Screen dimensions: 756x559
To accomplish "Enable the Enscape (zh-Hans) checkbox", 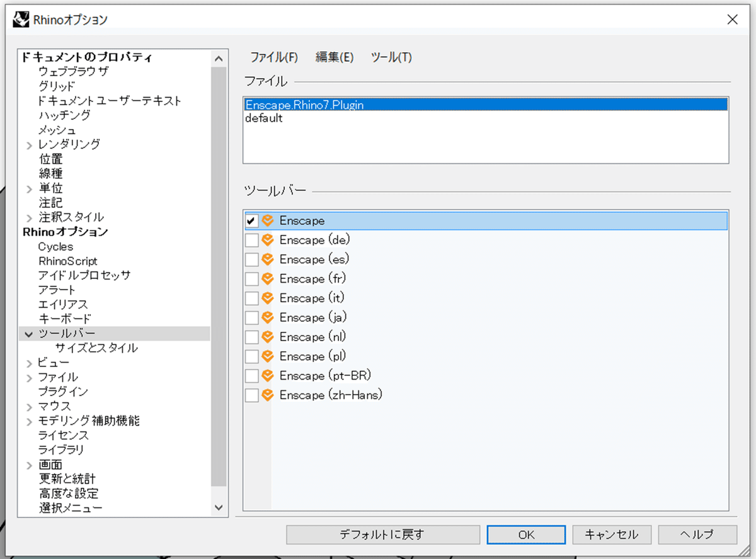I will [252, 395].
